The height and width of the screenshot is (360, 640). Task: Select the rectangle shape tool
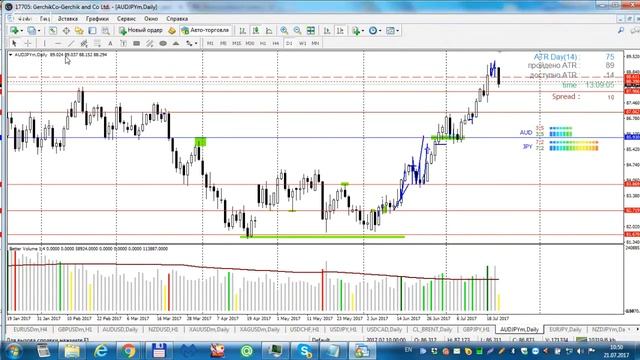coord(136,43)
